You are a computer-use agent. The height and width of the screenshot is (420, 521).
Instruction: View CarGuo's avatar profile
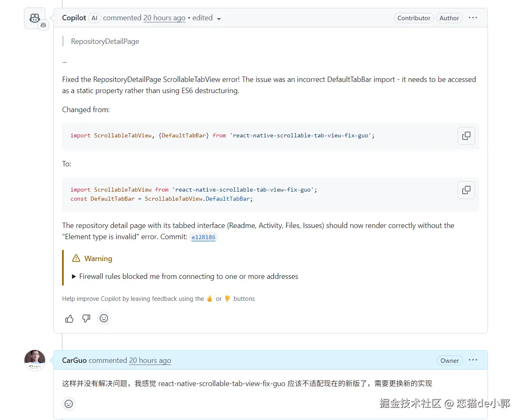point(35,360)
